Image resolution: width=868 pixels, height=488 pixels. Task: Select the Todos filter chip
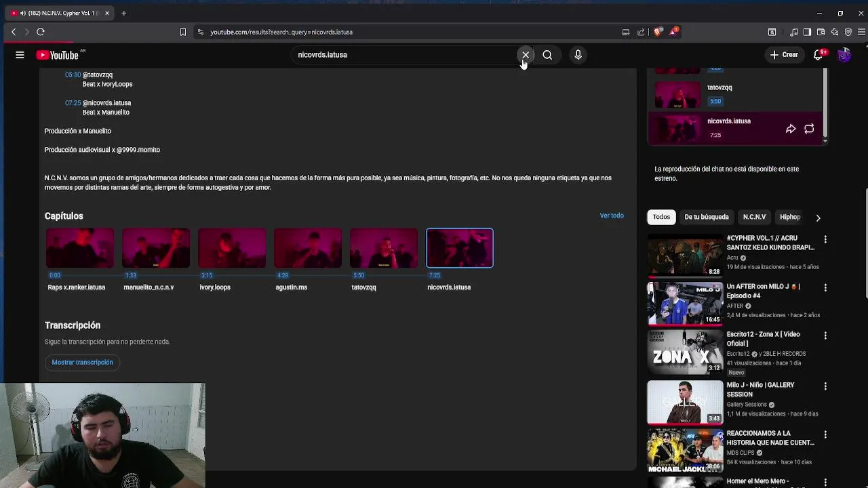661,217
